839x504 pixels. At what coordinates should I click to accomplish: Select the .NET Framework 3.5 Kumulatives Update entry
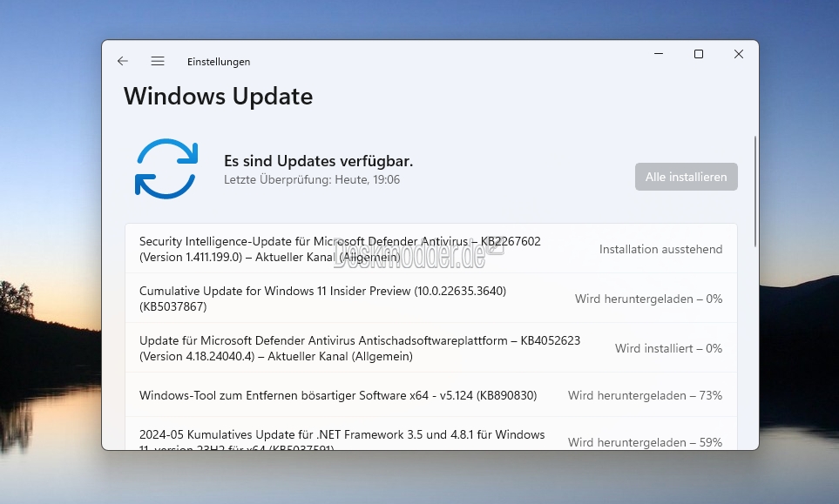(x=431, y=434)
